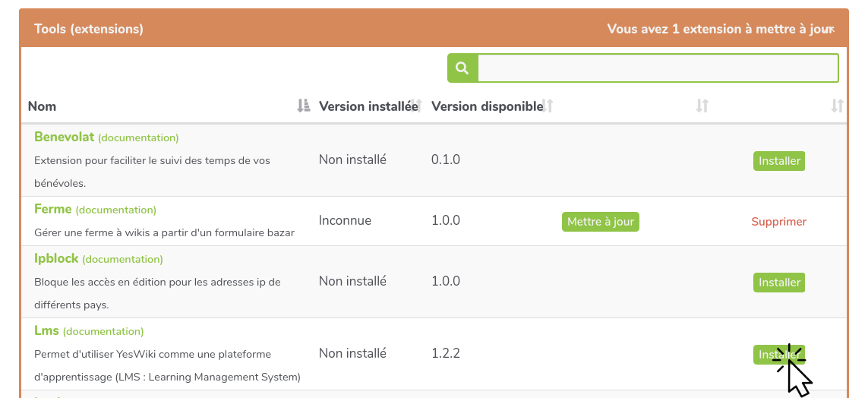Collapse the Tools (extensions) panel using chevron

click(x=830, y=30)
